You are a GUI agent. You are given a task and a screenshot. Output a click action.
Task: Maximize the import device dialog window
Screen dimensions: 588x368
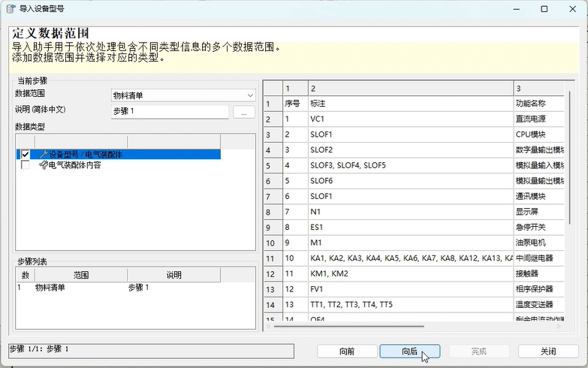[x=544, y=9]
